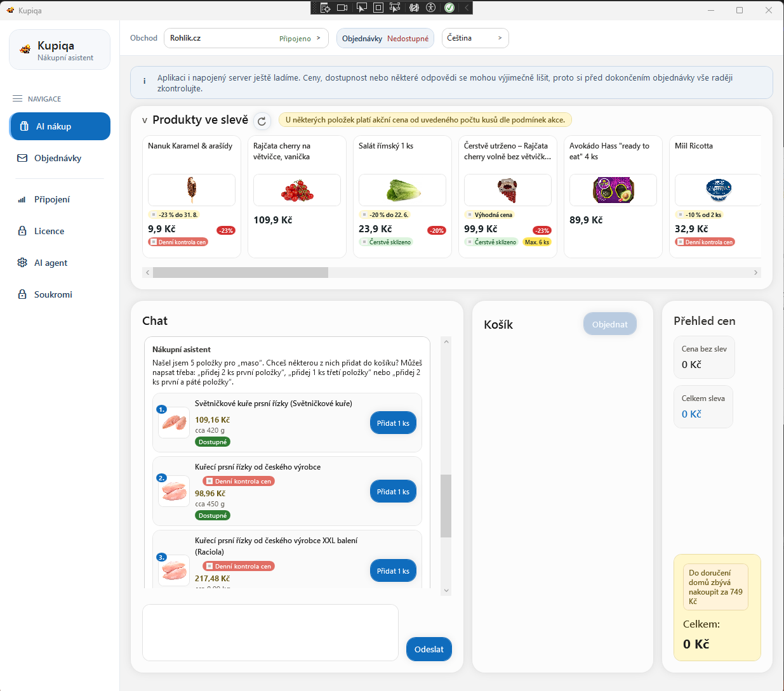784x691 pixels.
Task: Focus the chat message input box
Action: pos(270,633)
